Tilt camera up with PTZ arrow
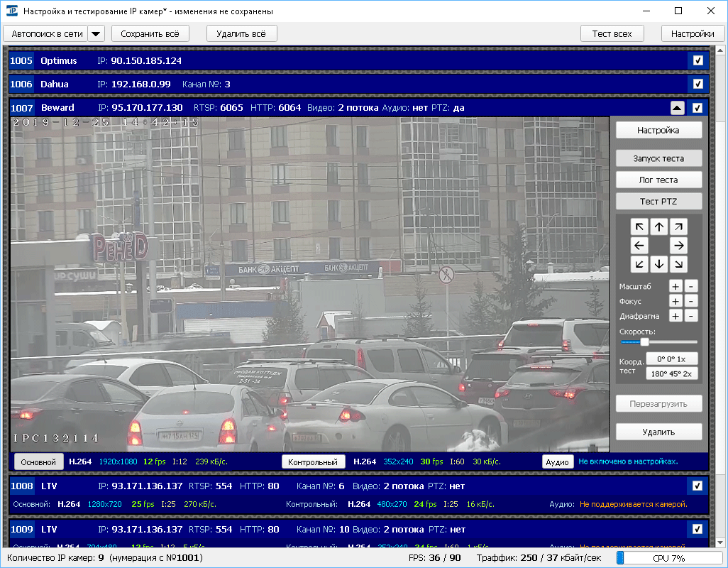This screenshot has height=568, width=728. click(659, 226)
